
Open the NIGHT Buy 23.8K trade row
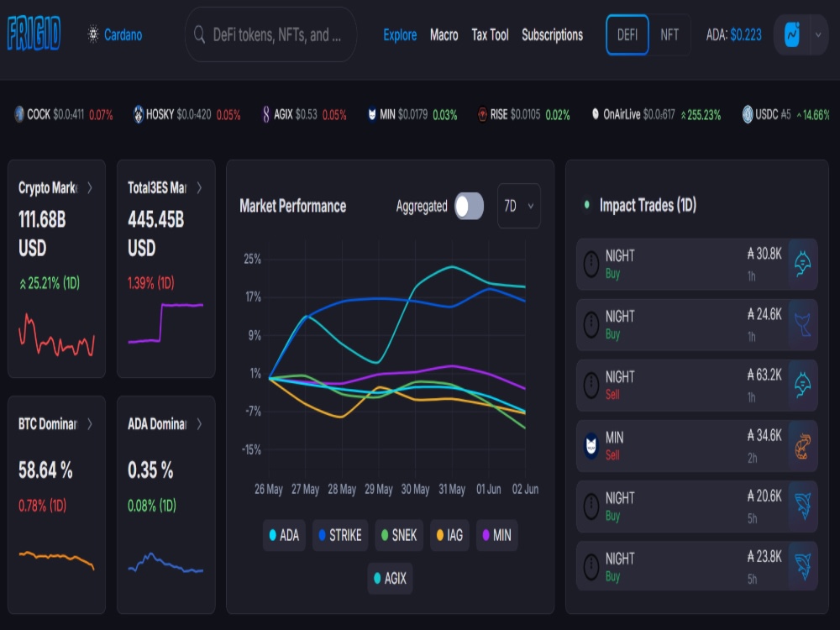(x=697, y=566)
